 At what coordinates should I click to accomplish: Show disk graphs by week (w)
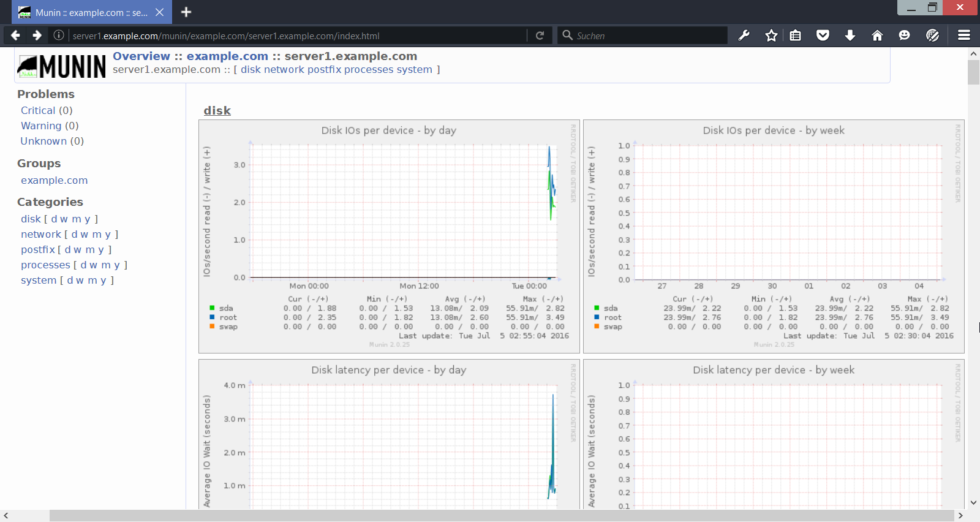[x=64, y=219]
